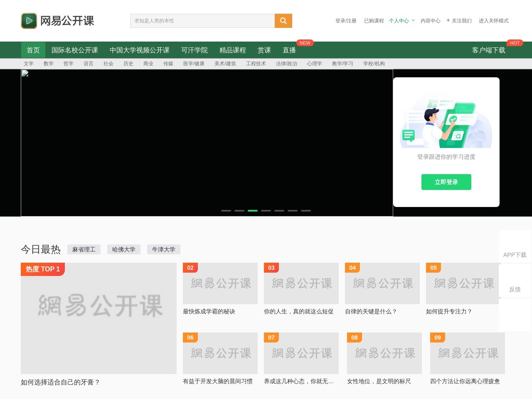This screenshot has width=532, height=399.
Task: Select the 文学 category
Action: pos(29,64)
